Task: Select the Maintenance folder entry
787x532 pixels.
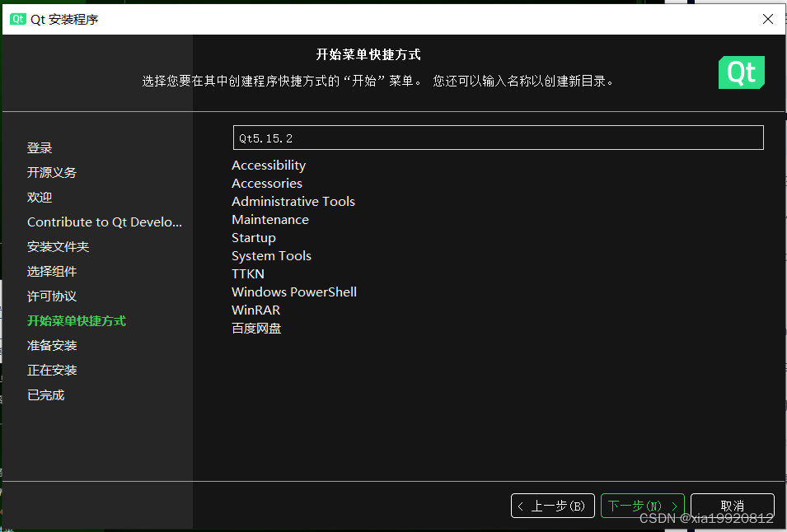Action: click(270, 219)
